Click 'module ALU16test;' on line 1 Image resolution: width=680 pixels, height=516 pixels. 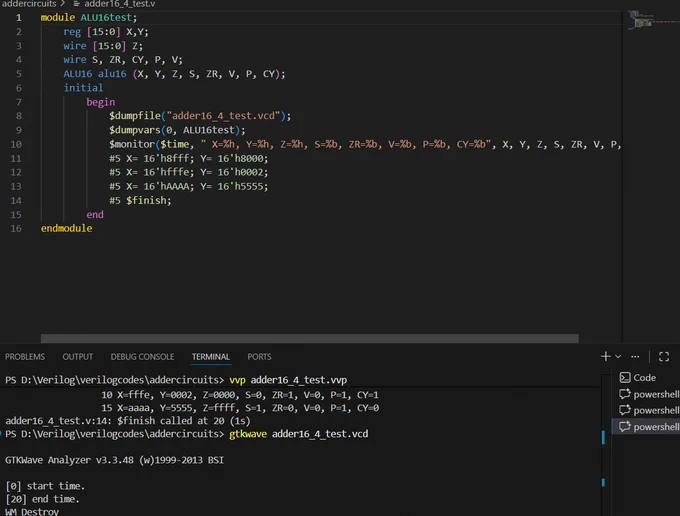point(89,18)
